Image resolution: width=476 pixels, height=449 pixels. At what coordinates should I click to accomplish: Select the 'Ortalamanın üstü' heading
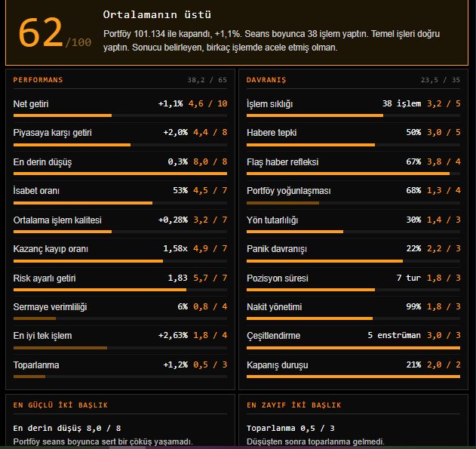point(157,14)
